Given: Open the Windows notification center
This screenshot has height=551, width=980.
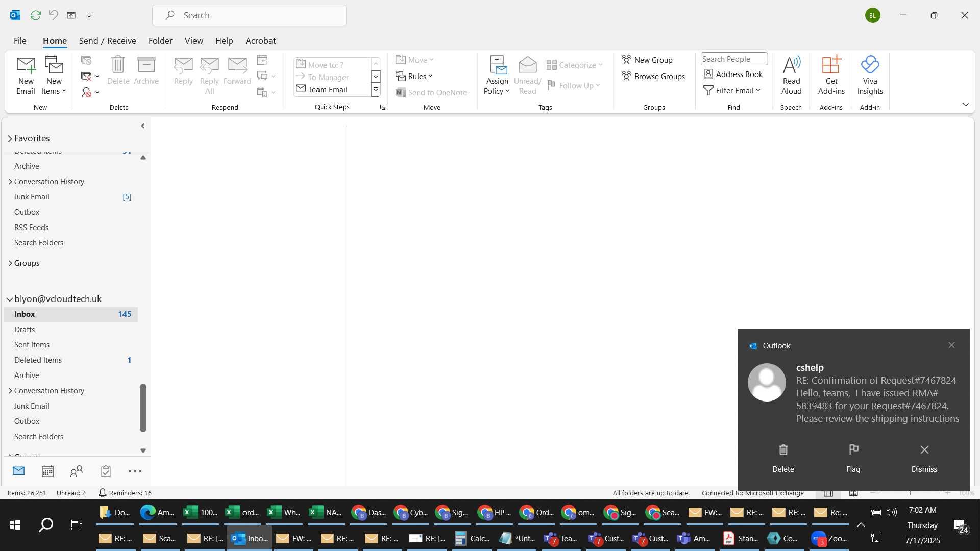Looking at the screenshot, I should point(962,526).
